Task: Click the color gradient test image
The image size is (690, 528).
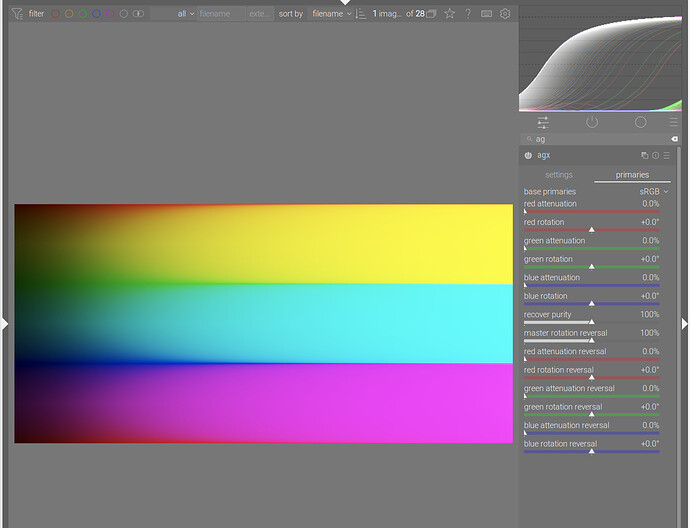Action: tap(264, 323)
